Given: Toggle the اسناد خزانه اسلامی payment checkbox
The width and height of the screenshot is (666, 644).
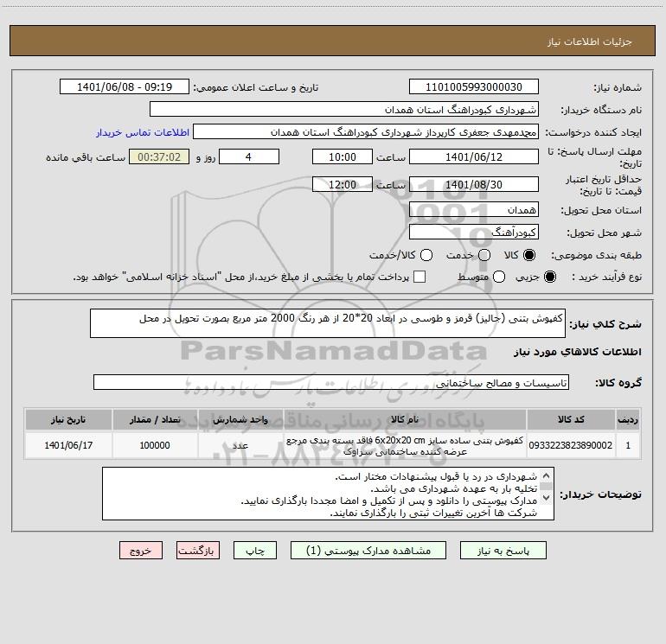Looking at the screenshot, I should click(x=419, y=277).
